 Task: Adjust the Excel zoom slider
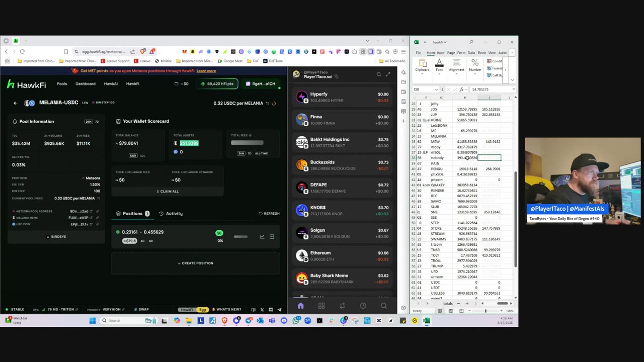[x=486, y=311]
